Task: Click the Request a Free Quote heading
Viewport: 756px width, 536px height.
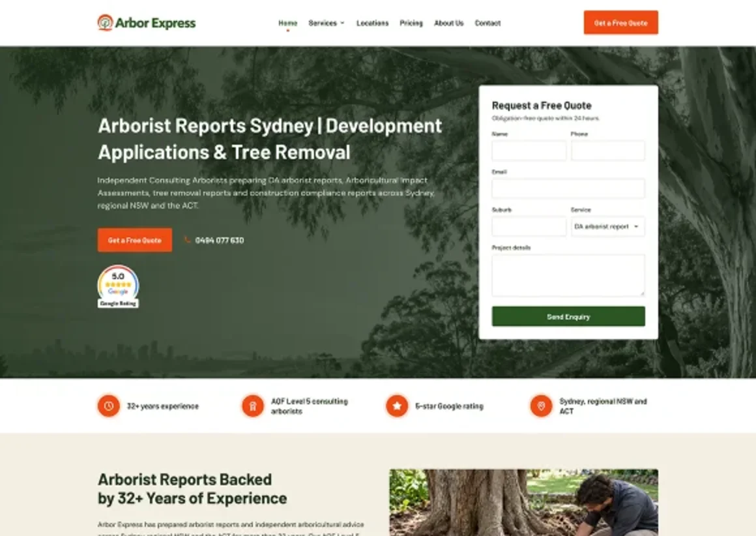Action: click(542, 105)
